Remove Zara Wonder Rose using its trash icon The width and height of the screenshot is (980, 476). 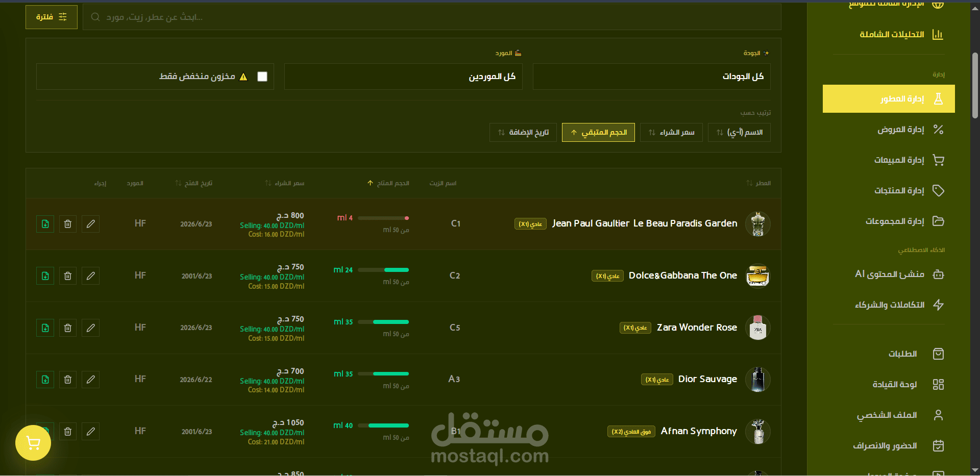[x=68, y=328]
